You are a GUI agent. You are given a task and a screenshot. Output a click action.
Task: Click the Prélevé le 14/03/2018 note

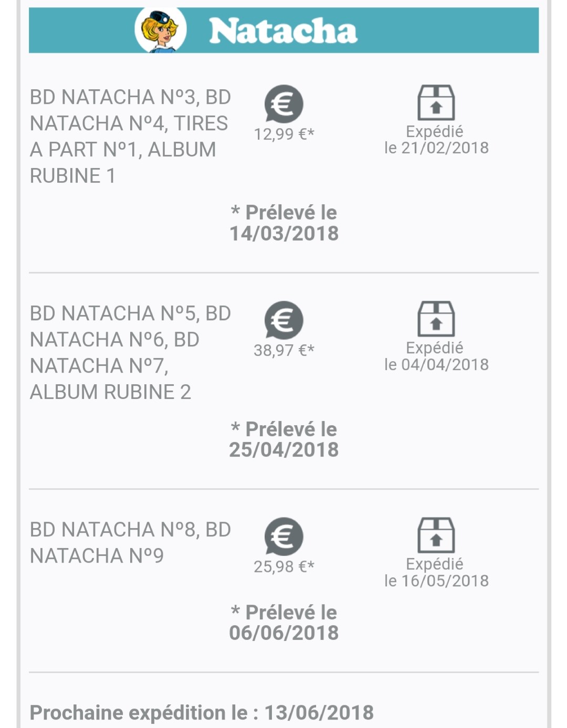[284, 223]
